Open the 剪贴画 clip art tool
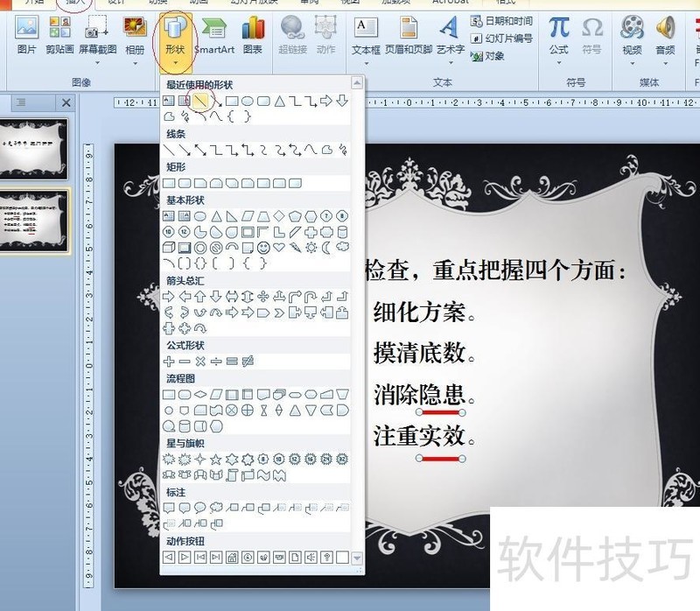700x611 pixels. click(59, 35)
